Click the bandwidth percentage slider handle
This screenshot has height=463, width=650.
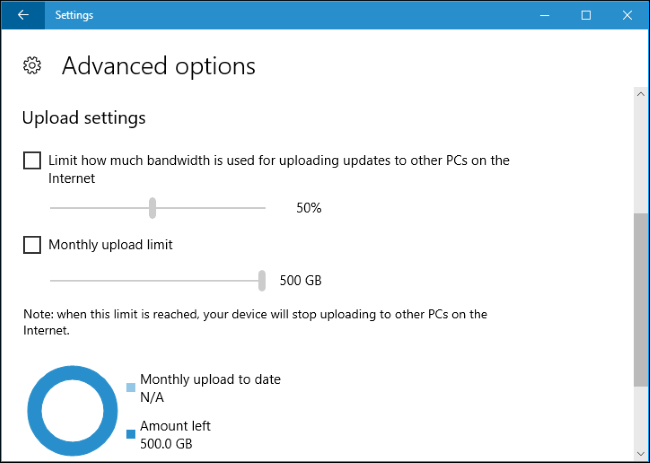(153, 208)
